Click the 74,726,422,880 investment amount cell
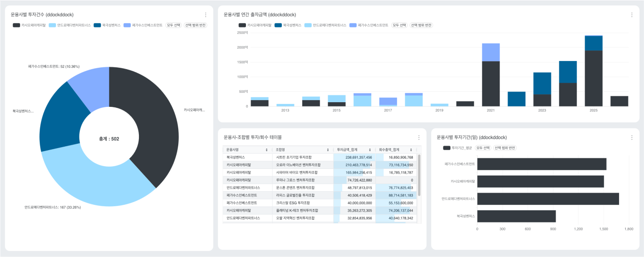The height and width of the screenshot is (257, 644). pos(354,180)
